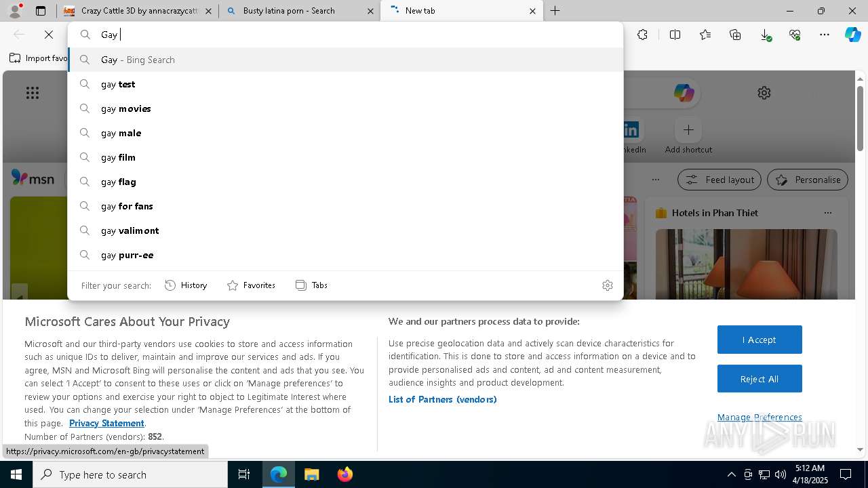
Task: Pick the 'gay film' suggestion
Action: pyautogui.click(x=345, y=157)
